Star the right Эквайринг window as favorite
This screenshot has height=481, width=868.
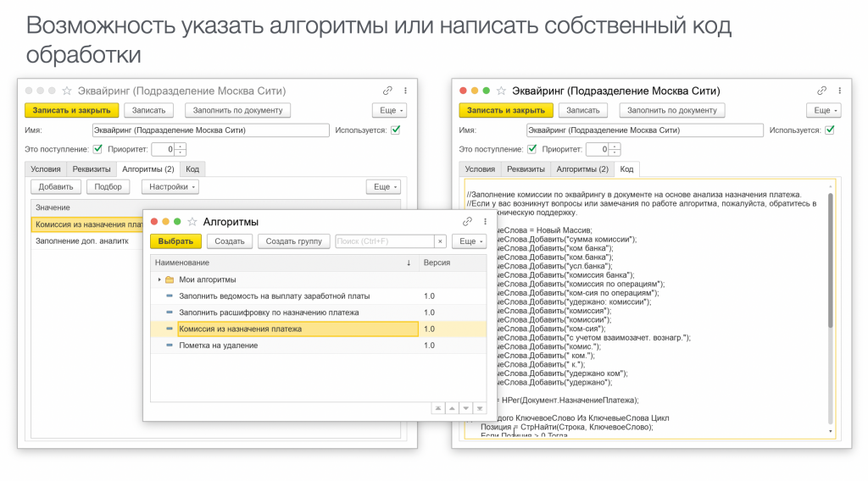click(x=501, y=91)
